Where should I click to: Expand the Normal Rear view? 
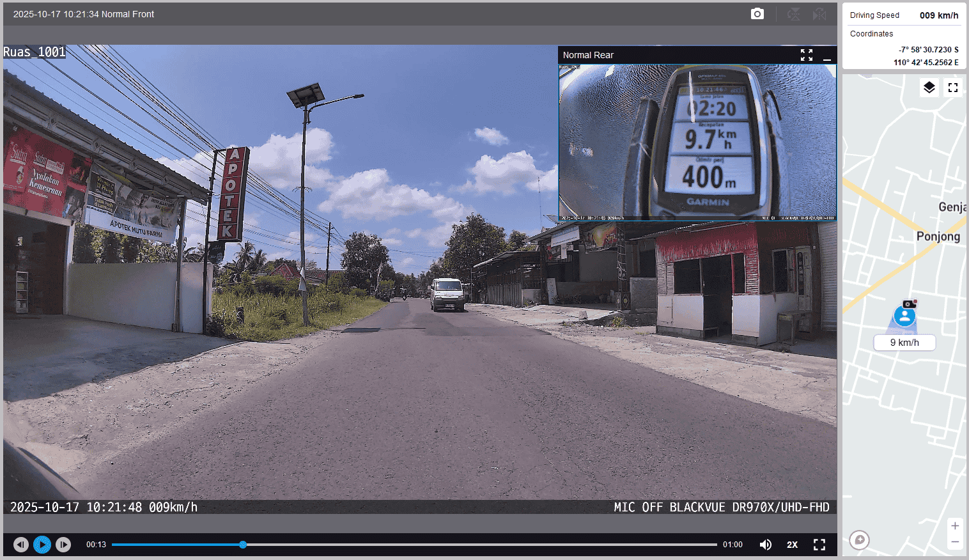pos(807,55)
